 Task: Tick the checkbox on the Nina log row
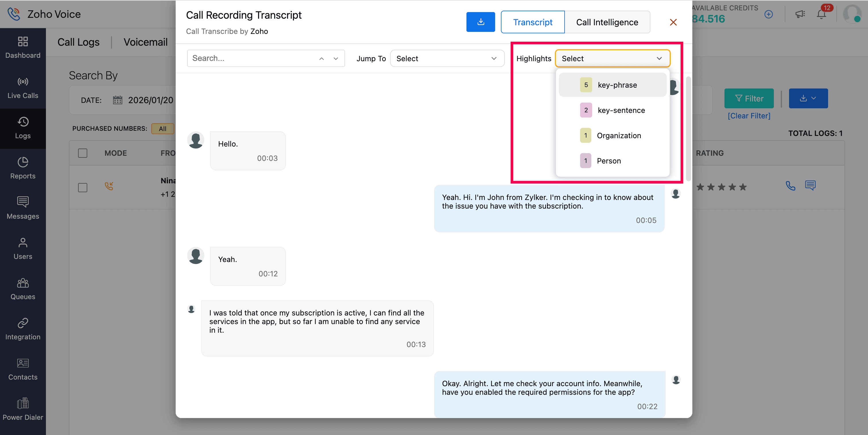[83, 188]
